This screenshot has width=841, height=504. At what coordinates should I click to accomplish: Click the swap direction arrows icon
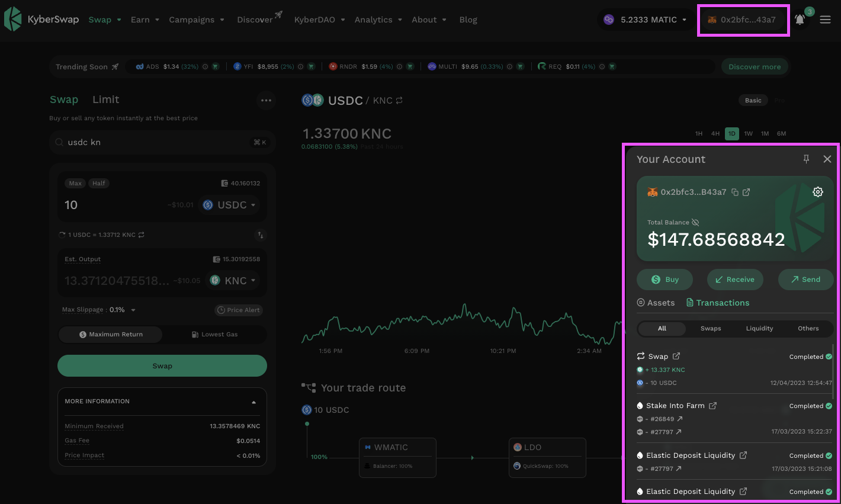[260, 235]
